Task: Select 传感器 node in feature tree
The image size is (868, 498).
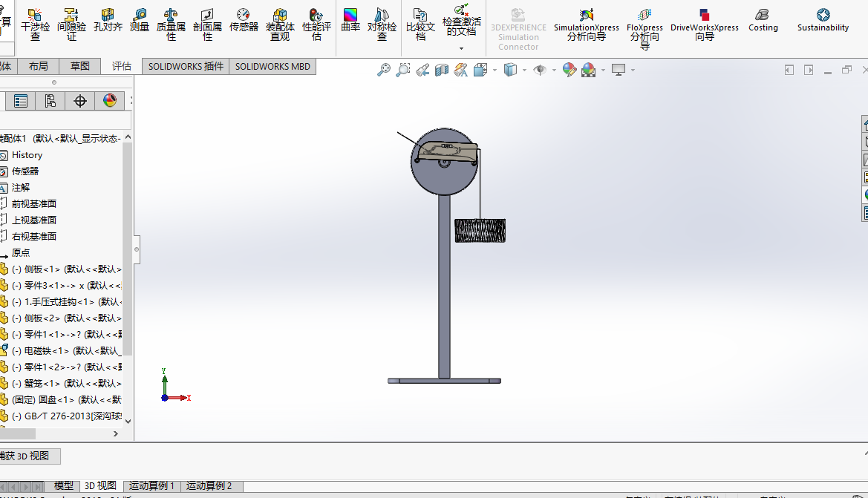Action: coord(25,171)
